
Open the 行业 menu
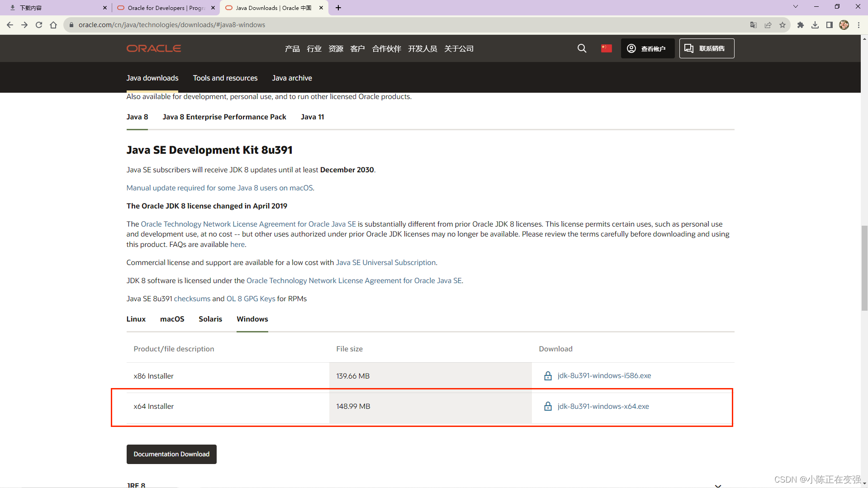(x=314, y=49)
